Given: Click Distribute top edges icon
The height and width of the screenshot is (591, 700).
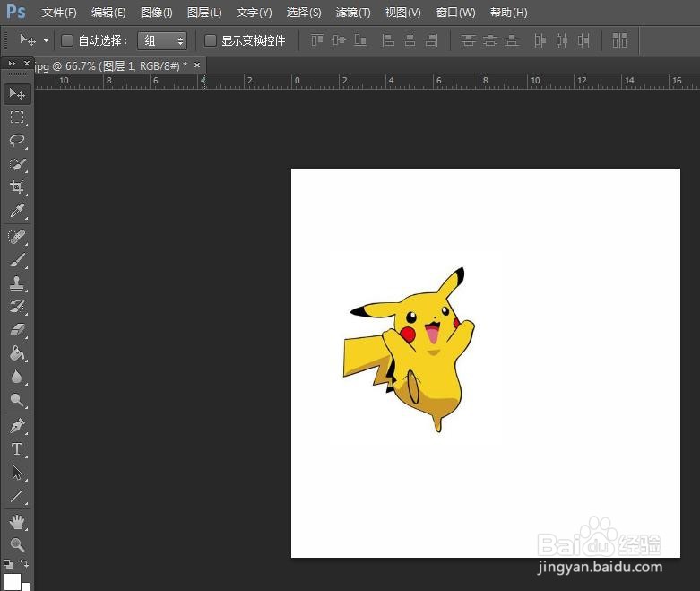Looking at the screenshot, I should click(x=468, y=40).
